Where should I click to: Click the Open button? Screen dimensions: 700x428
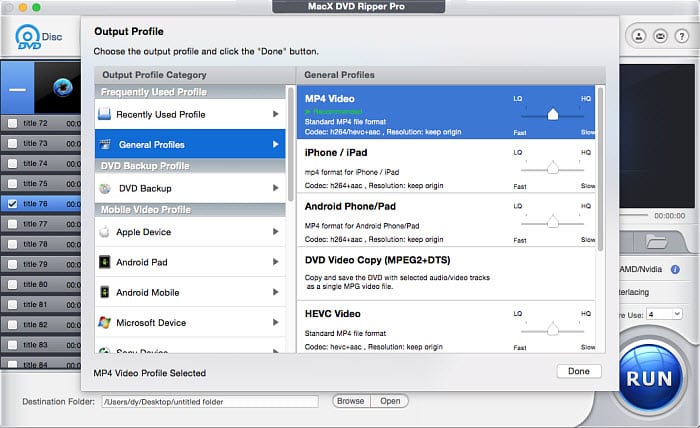pos(390,401)
